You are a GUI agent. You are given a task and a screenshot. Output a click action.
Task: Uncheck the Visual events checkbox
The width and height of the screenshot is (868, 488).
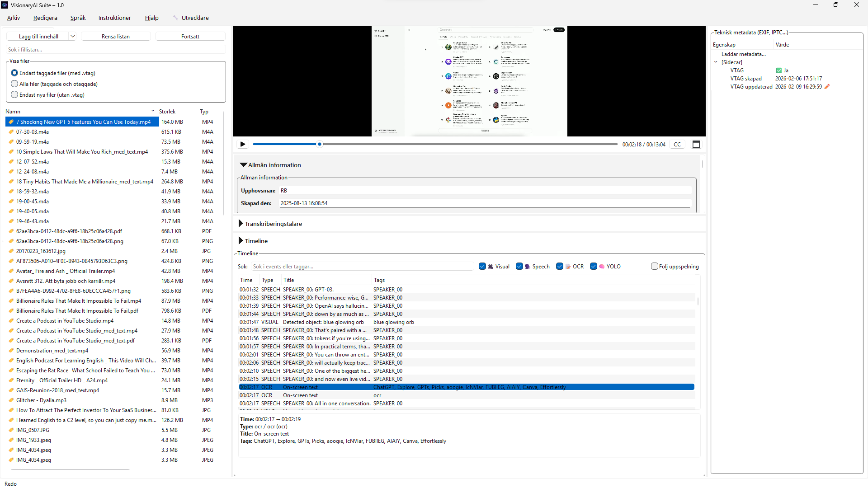482,267
